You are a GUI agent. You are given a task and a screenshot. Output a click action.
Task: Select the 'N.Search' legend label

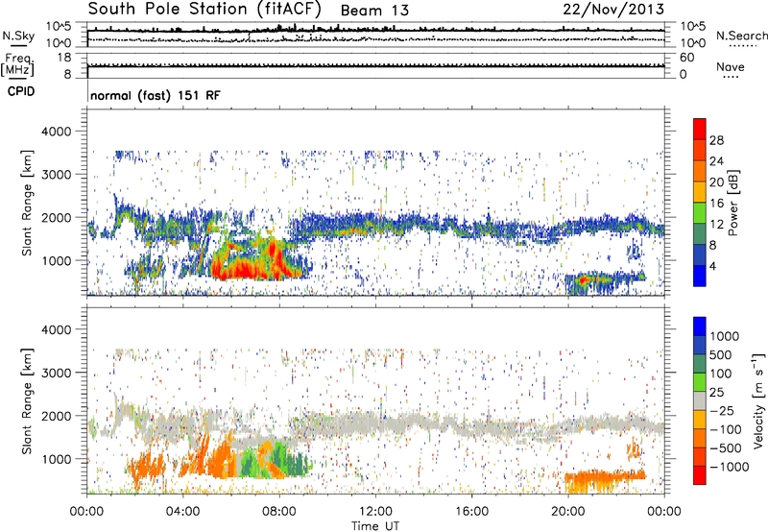pyautogui.click(x=741, y=36)
